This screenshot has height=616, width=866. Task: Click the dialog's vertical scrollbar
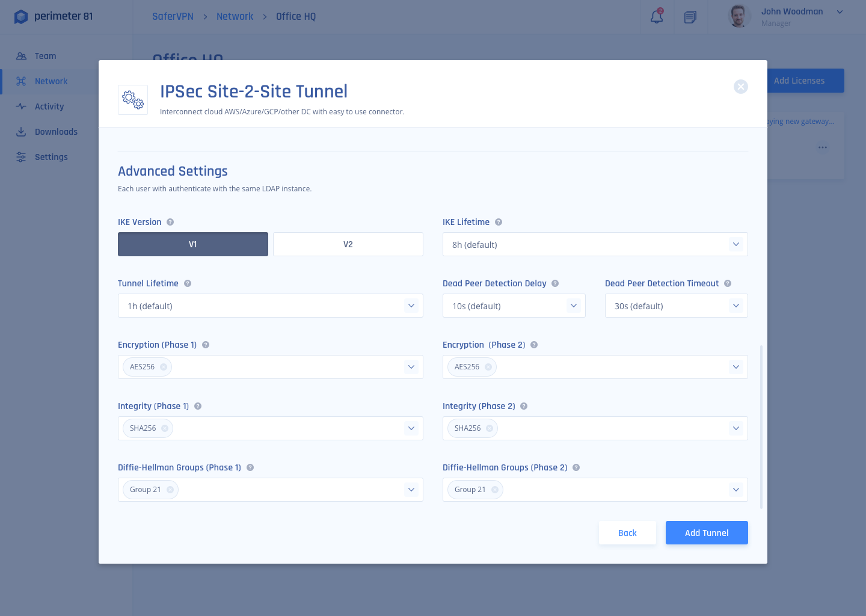[761, 427]
